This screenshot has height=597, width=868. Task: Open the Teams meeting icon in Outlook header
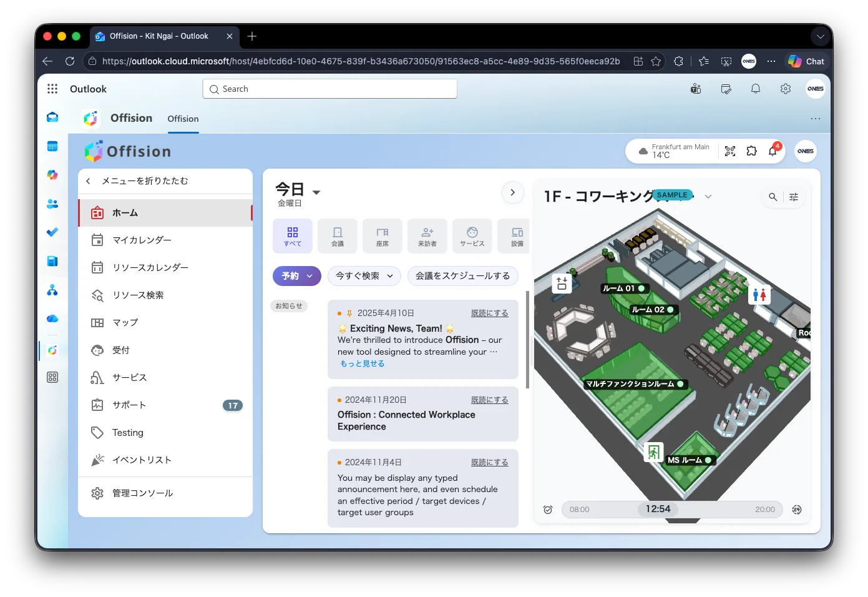pyautogui.click(x=696, y=89)
